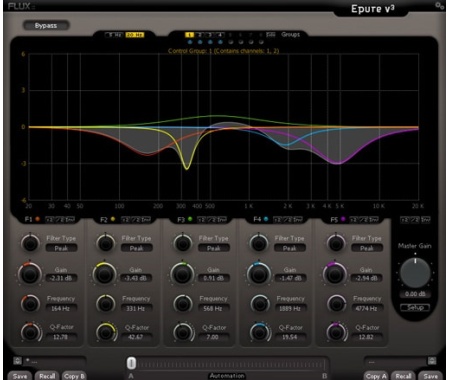The width and height of the screenshot is (450, 380).
Task: Click the F3 Filter Type knob
Action: [x=183, y=243]
